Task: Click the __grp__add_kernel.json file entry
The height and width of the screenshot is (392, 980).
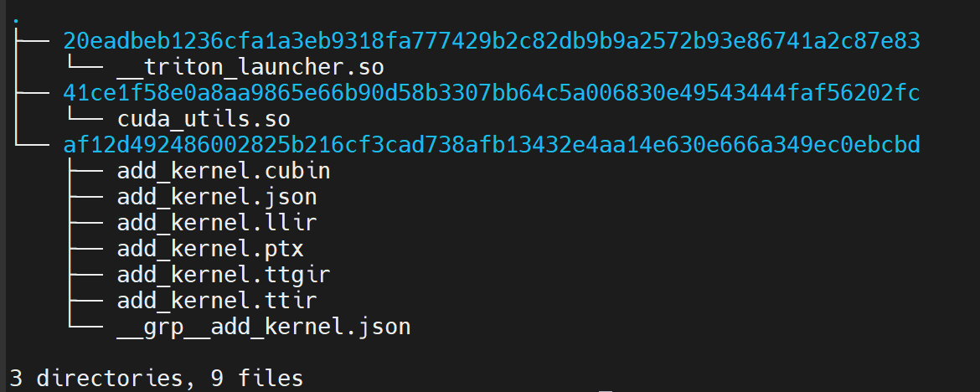Action: coord(263,327)
